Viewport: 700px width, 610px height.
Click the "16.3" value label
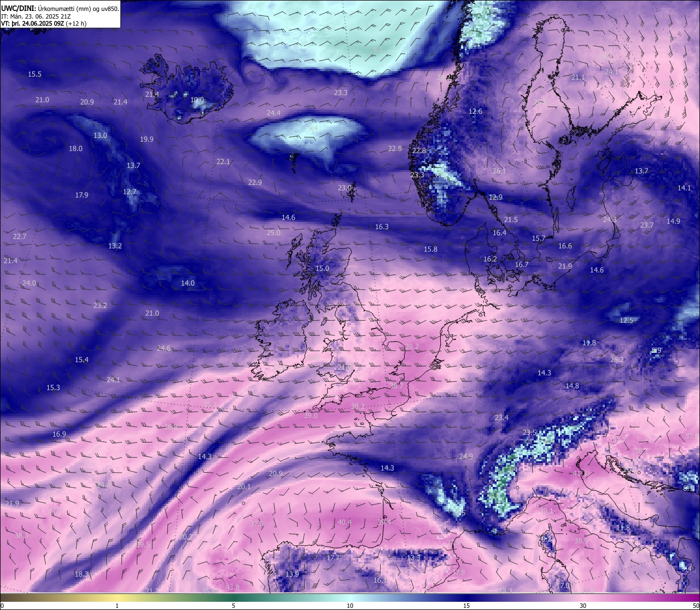point(382,226)
